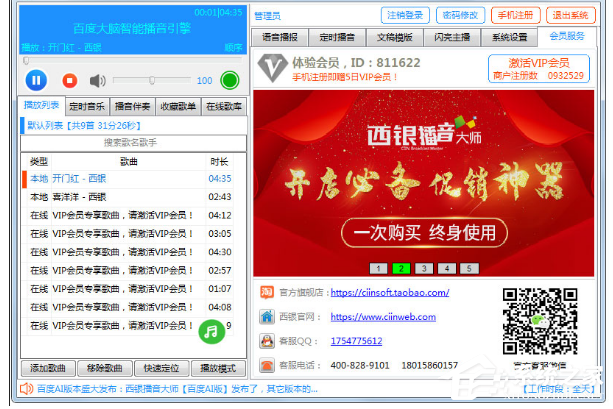Click the red telephone icon
Image resolution: width=613 pixels, height=409 pixels.
267,365
